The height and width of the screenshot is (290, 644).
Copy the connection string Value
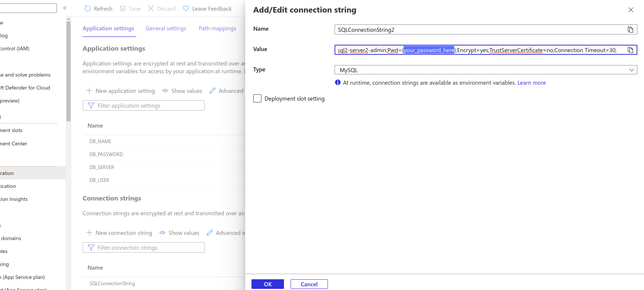tap(630, 50)
